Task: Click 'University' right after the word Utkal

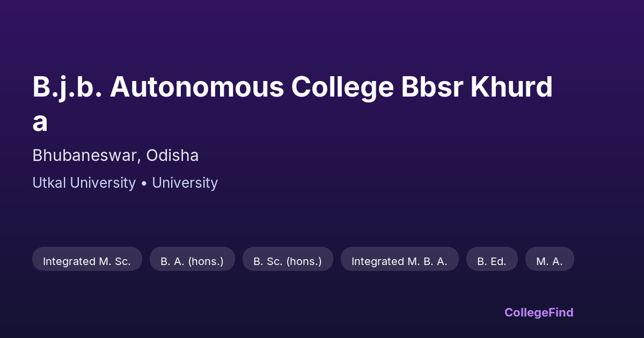Action: pyautogui.click(x=103, y=183)
